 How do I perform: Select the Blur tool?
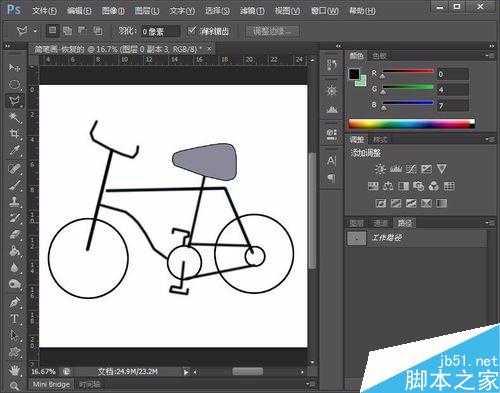click(14, 268)
